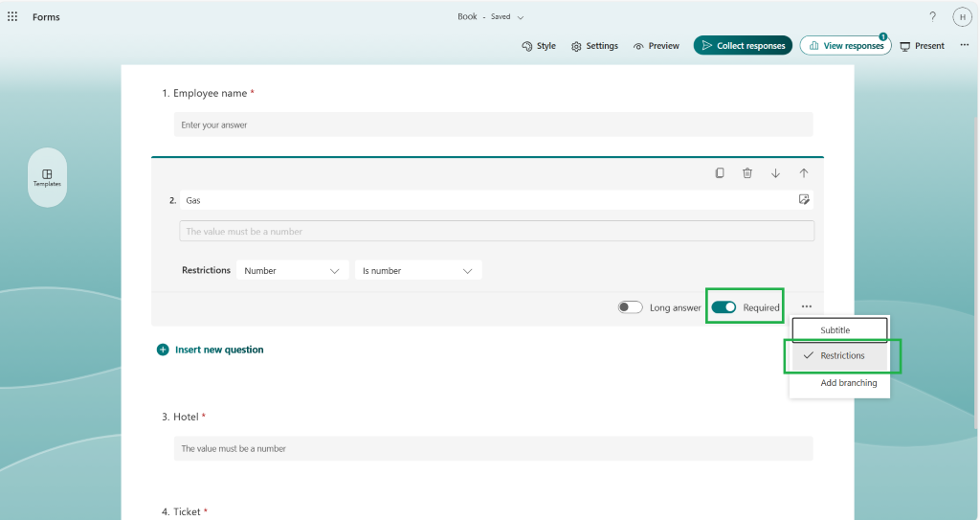Toggle the Long answer switch

tap(630, 307)
